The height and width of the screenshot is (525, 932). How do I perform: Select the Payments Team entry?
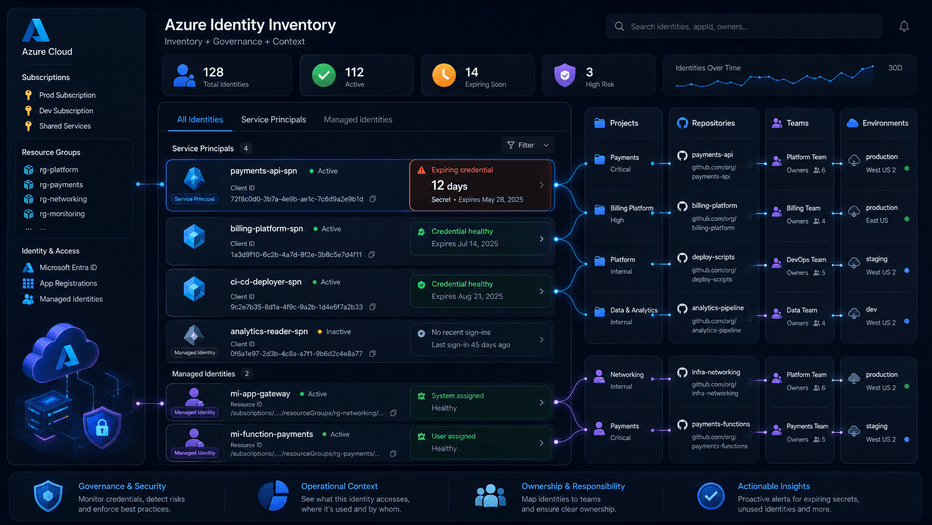799,432
